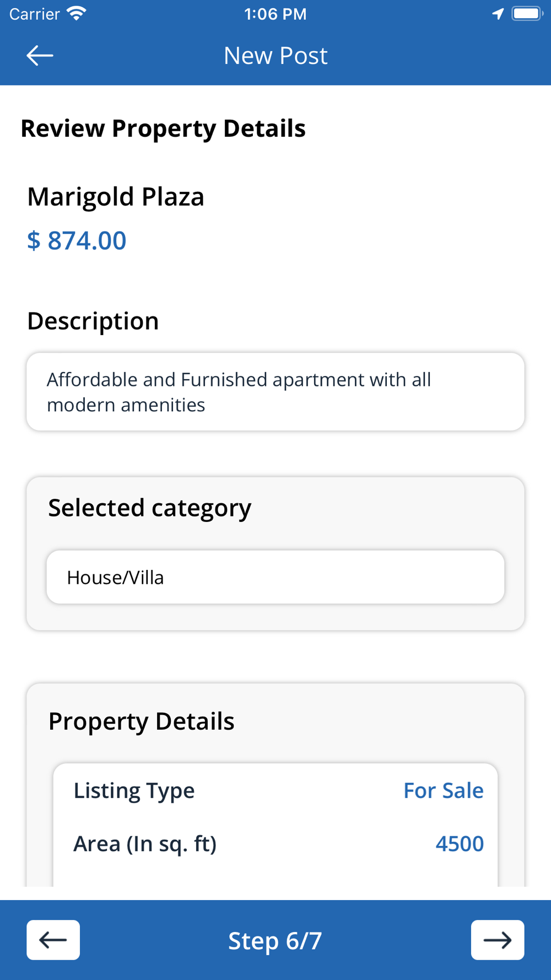Image resolution: width=551 pixels, height=980 pixels.
Task: Tap the Wi-Fi status icon
Action: [x=76, y=14]
